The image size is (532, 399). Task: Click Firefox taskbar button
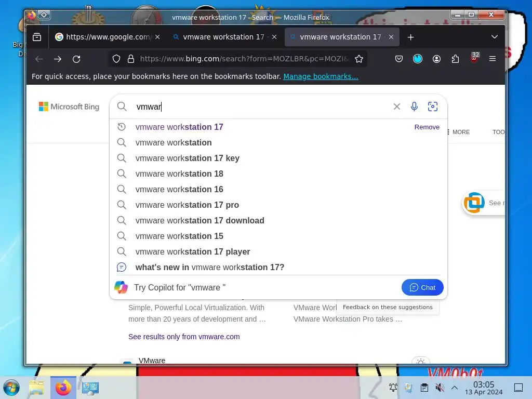click(63, 388)
